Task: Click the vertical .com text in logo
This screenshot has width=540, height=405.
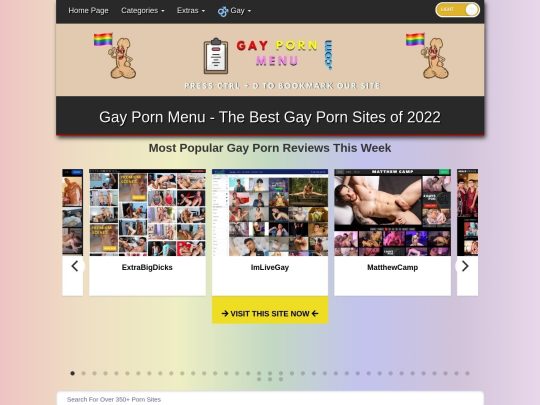Action: [328, 55]
